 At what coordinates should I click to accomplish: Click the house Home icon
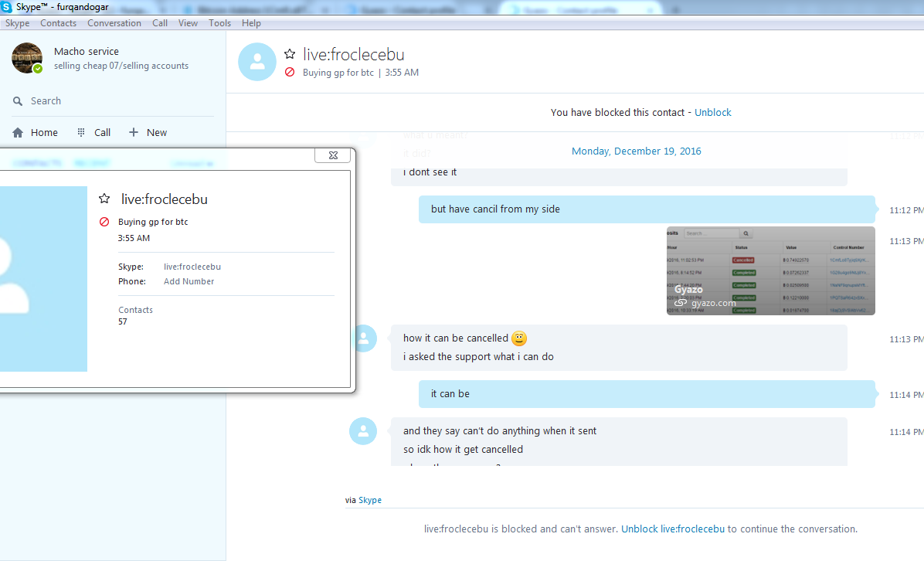point(18,133)
